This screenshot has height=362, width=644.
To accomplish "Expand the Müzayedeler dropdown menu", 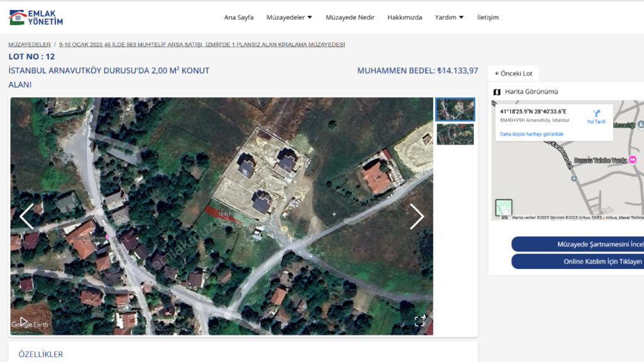I will pos(289,17).
